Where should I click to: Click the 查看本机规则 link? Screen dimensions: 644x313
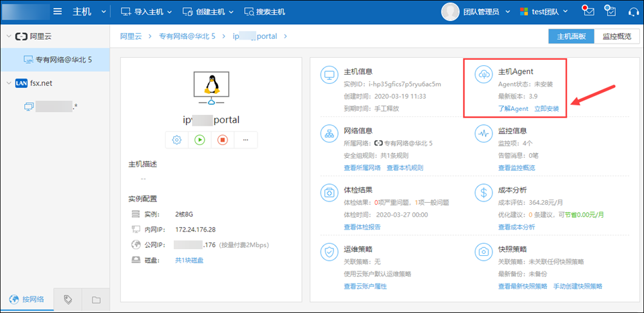coord(405,168)
